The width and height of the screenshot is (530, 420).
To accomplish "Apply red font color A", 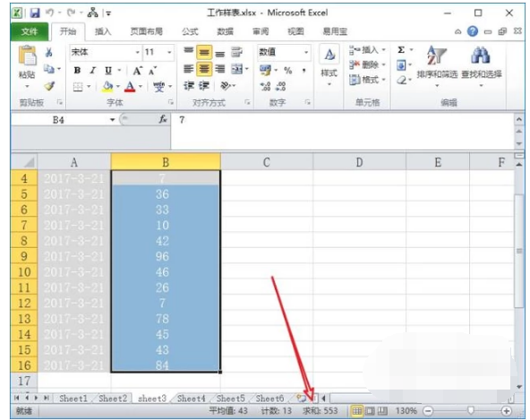I will (130, 87).
